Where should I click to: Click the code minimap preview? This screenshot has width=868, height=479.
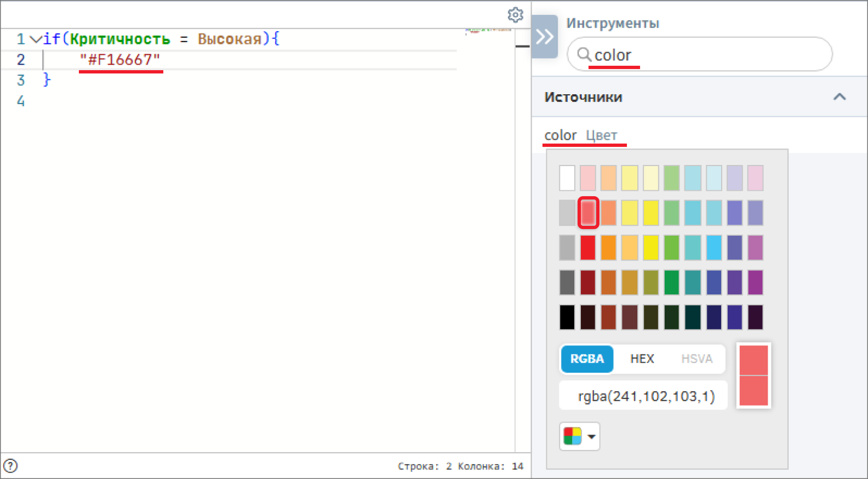(488, 31)
